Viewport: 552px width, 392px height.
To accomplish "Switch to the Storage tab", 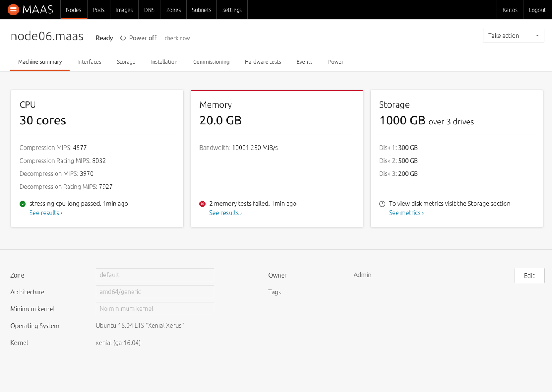I will point(126,62).
